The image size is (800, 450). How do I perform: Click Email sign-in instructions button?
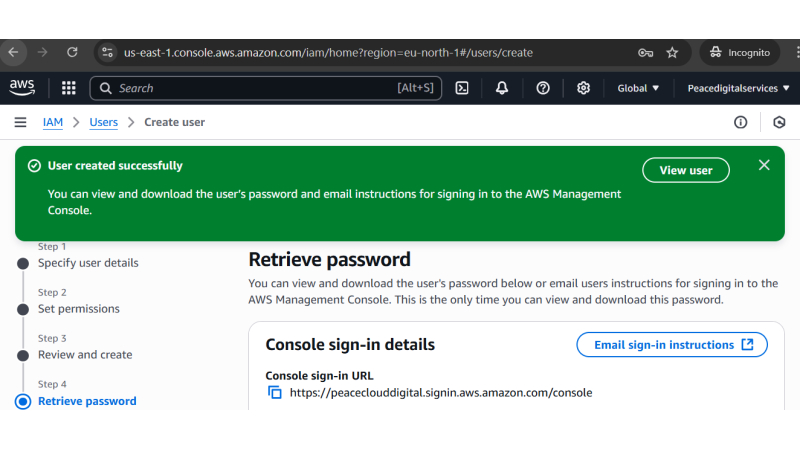(x=672, y=345)
